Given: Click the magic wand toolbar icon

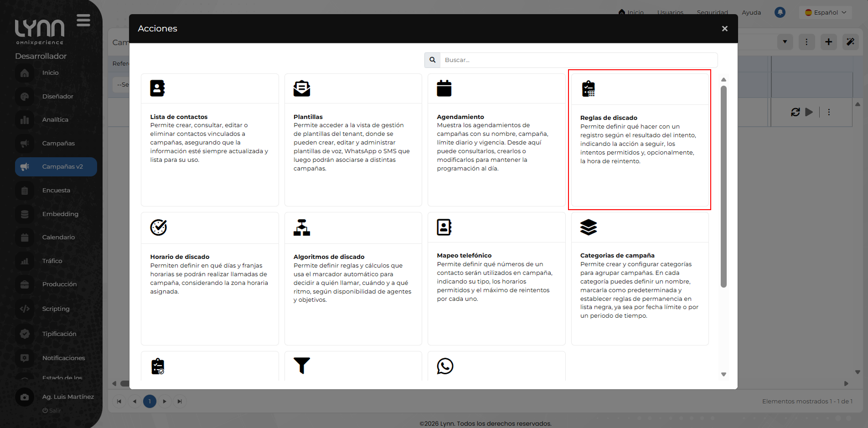Looking at the screenshot, I should 851,42.
